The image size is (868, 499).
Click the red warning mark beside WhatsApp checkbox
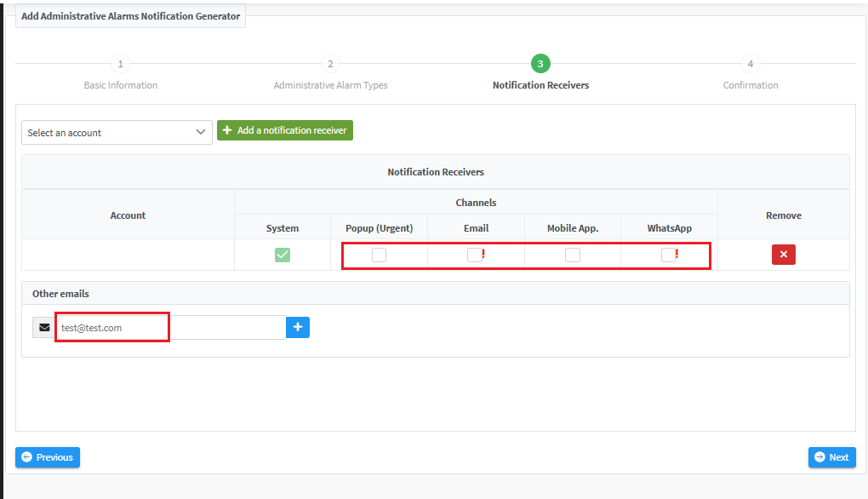point(677,253)
